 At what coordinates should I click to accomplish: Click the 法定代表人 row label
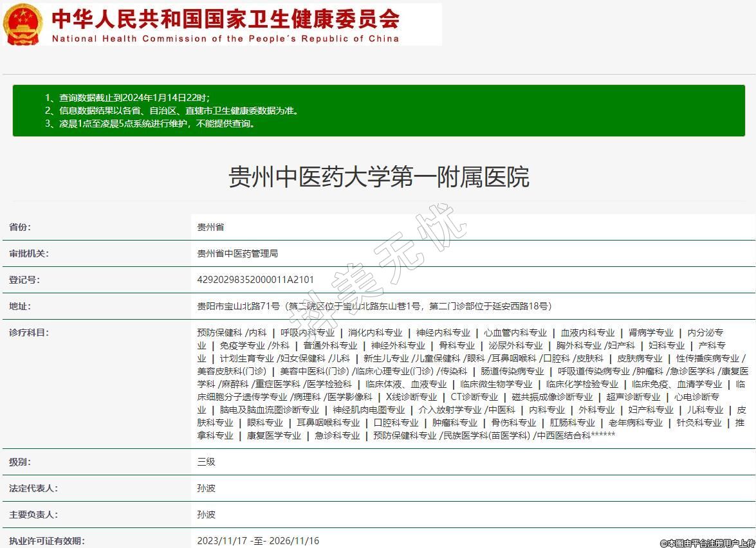33,488
